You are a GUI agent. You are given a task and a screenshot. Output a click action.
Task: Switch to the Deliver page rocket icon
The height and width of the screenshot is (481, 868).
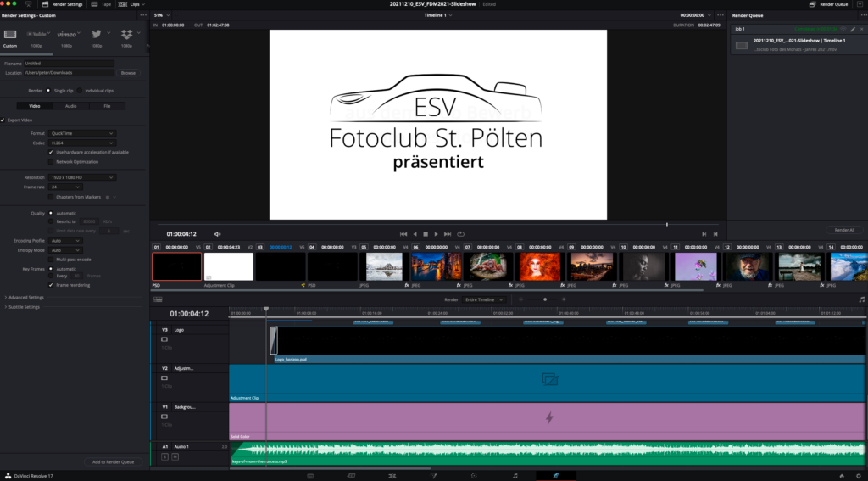point(556,475)
